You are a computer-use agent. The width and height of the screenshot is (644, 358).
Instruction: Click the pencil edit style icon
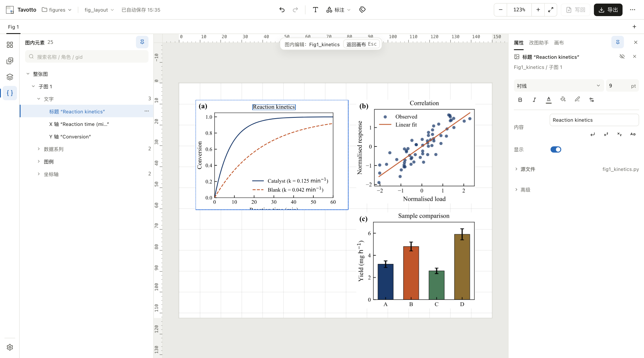[x=577, y=99]
